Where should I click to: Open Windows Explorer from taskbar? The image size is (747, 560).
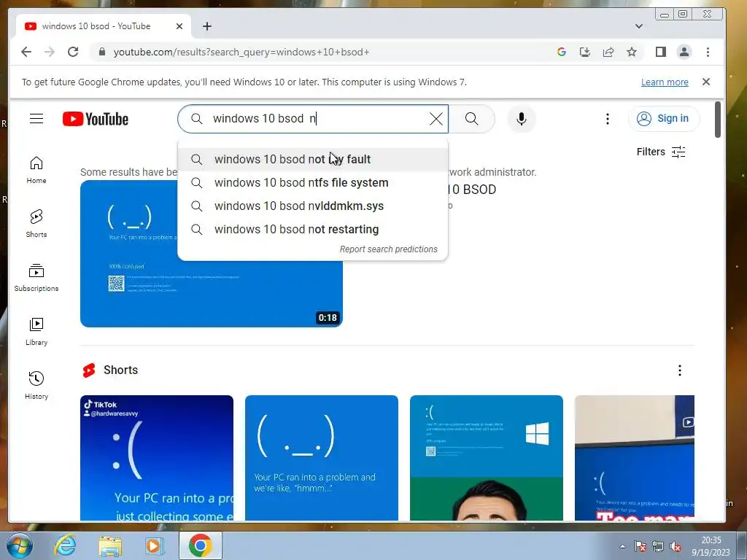tap(110, 545)
